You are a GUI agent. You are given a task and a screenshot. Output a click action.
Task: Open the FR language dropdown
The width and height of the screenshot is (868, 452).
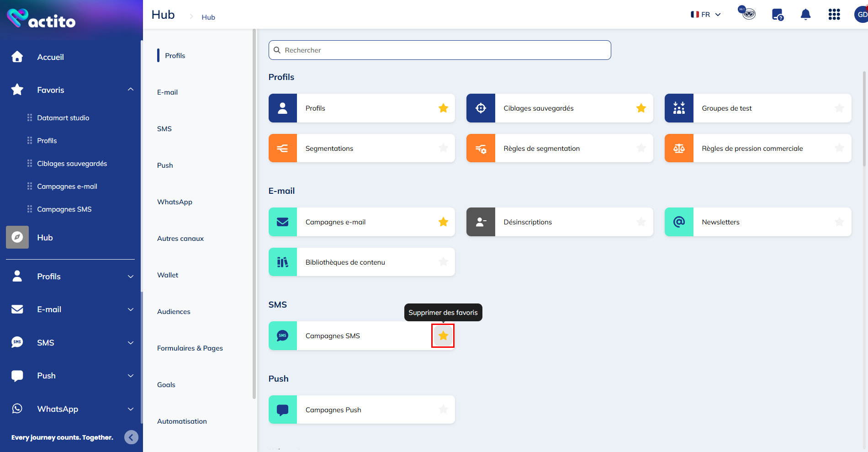706,15
